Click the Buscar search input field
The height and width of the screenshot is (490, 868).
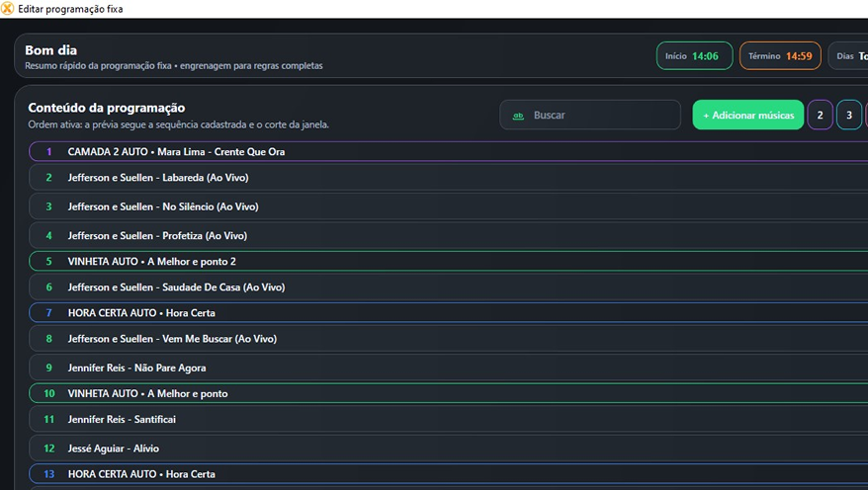tap(590, 115)
